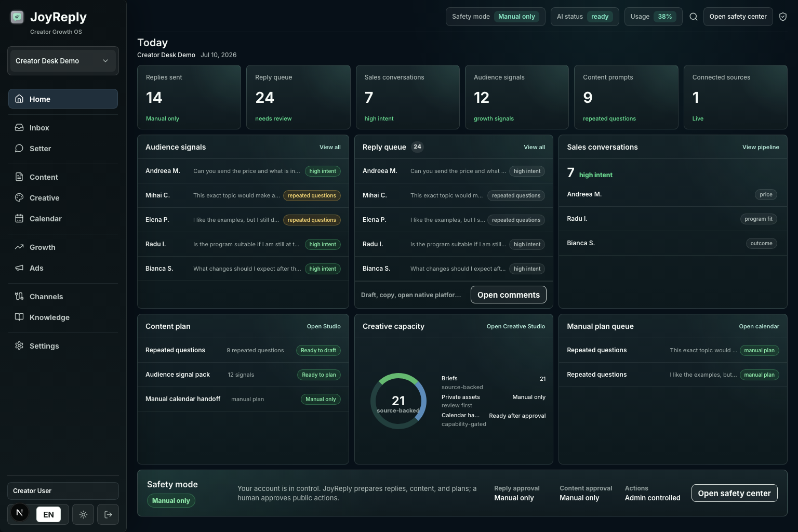Click the Usage 38% indicator

pos(653,17)
